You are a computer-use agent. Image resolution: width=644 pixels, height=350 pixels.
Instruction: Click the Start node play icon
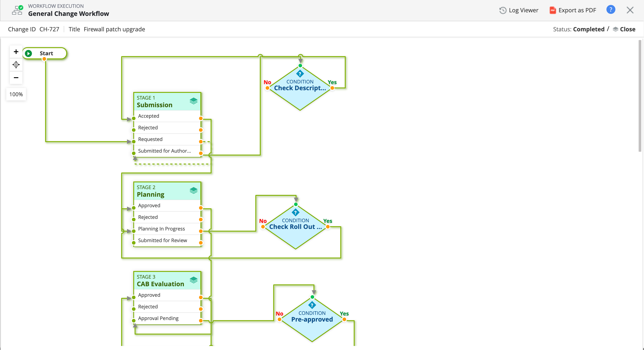pyautogui.click(x=28, y=53)
